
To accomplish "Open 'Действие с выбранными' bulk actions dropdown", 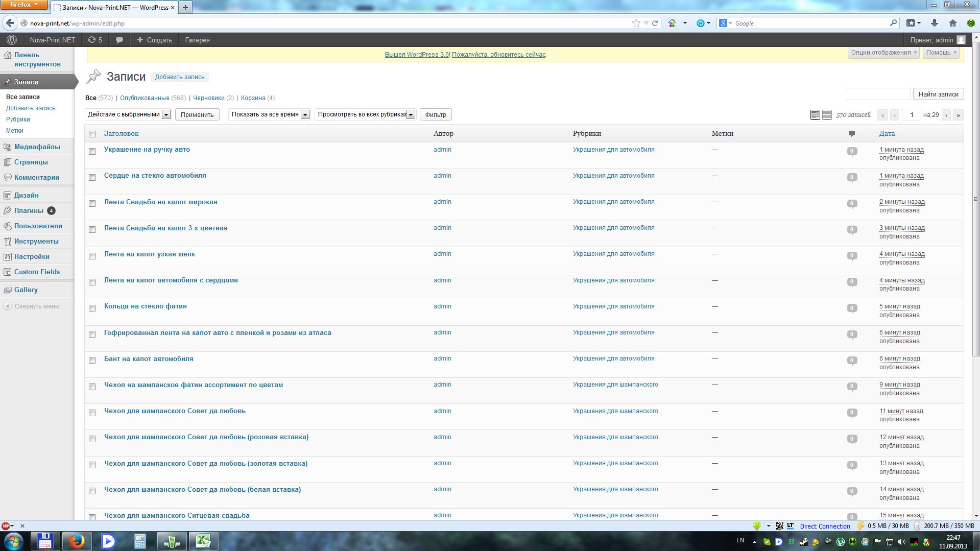I will [x=128, y=114].
